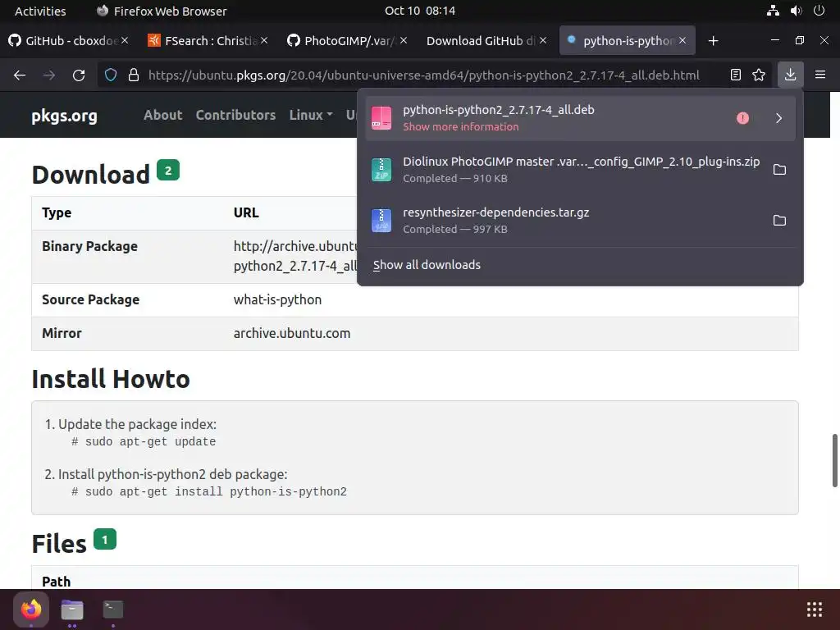Open Activities overview
This screenshot has height=630, width=840.
40,11
